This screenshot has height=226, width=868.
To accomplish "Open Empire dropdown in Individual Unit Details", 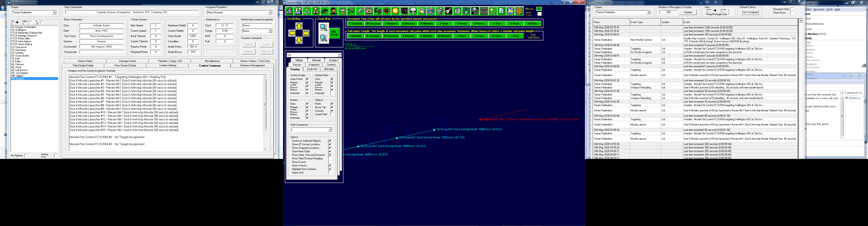I will click(54, 13).
